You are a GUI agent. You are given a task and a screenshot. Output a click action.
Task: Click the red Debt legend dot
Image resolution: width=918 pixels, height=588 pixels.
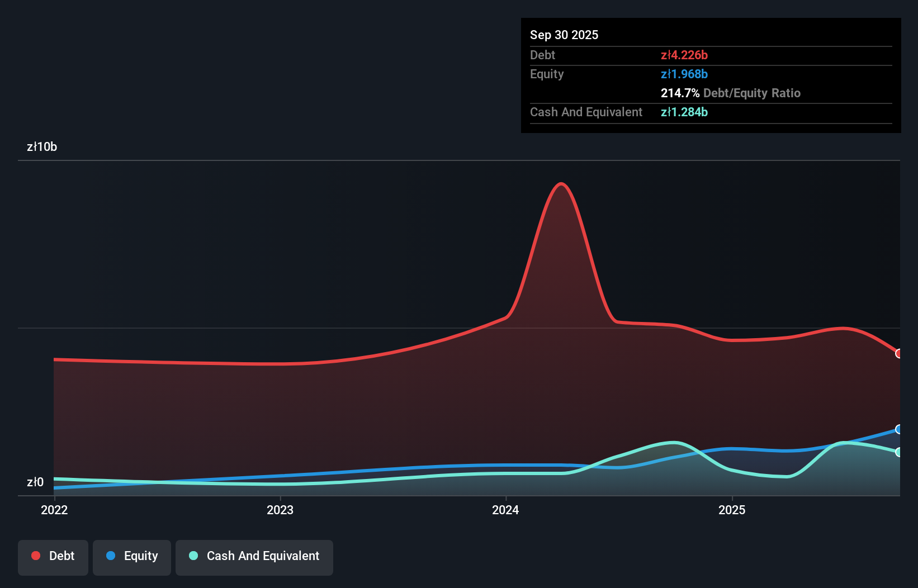coord(36,556)
